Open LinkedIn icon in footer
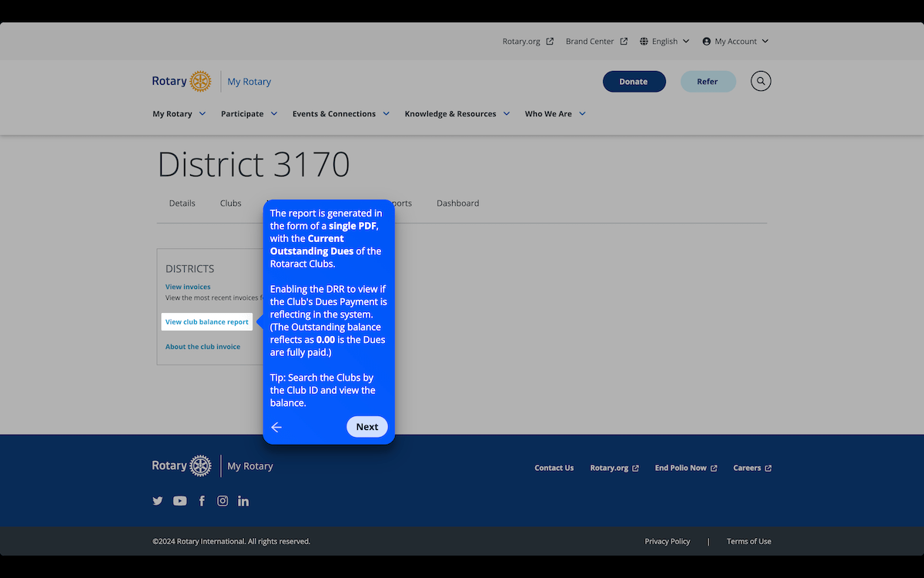Viewport: 924px width, 578px height. click(x=243, y=501)
